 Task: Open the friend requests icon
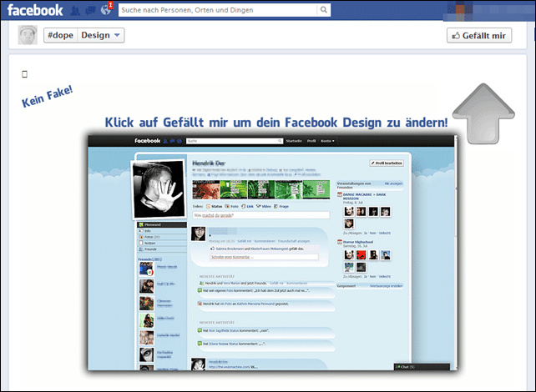point(75,11)
